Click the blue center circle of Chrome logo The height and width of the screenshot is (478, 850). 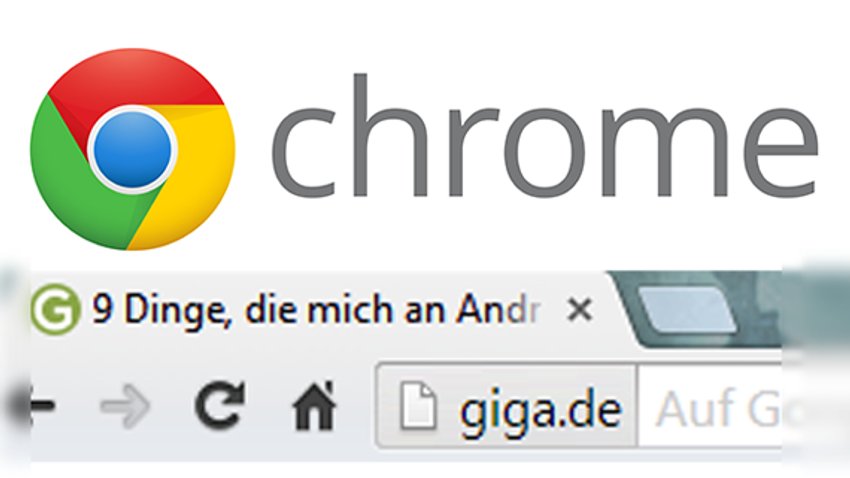133,150
